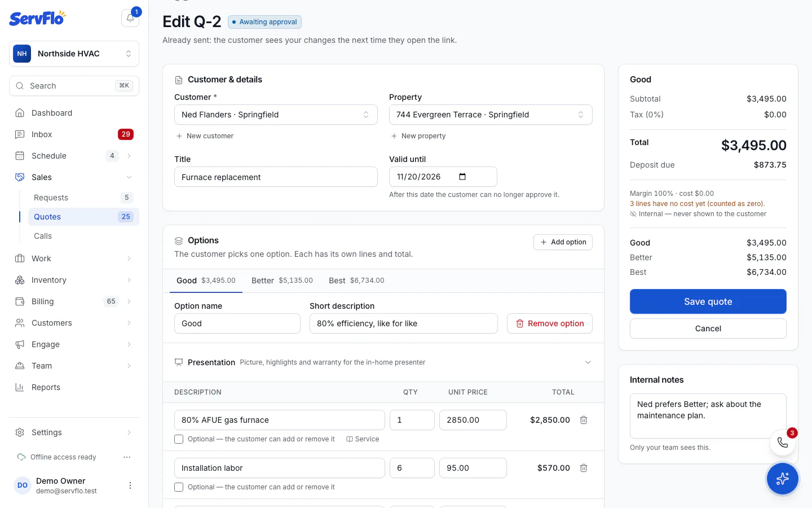Viewport: 812px width, 508px height.
Task: Click New customer link
Action: (205, 136)
